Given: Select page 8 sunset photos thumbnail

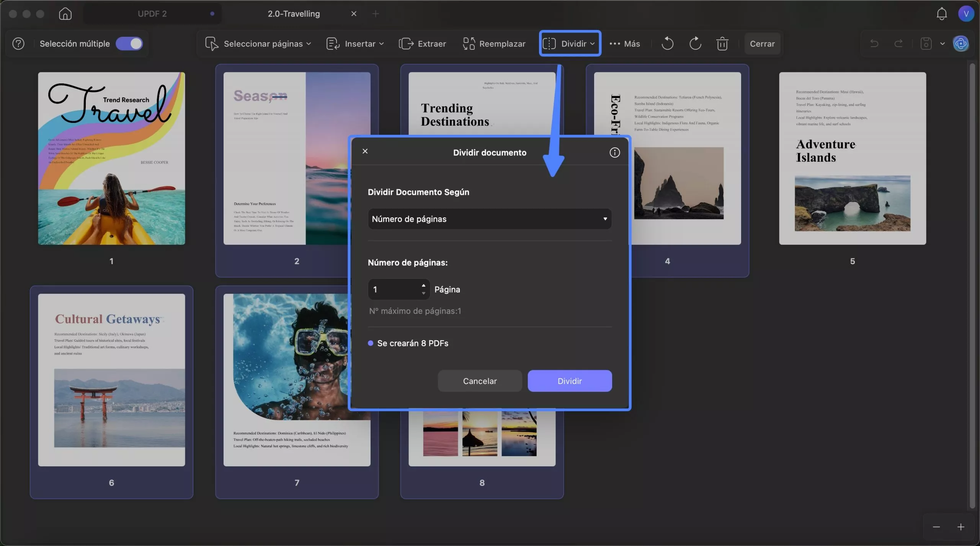Looking at the screenshot, I should coord(482,439).
